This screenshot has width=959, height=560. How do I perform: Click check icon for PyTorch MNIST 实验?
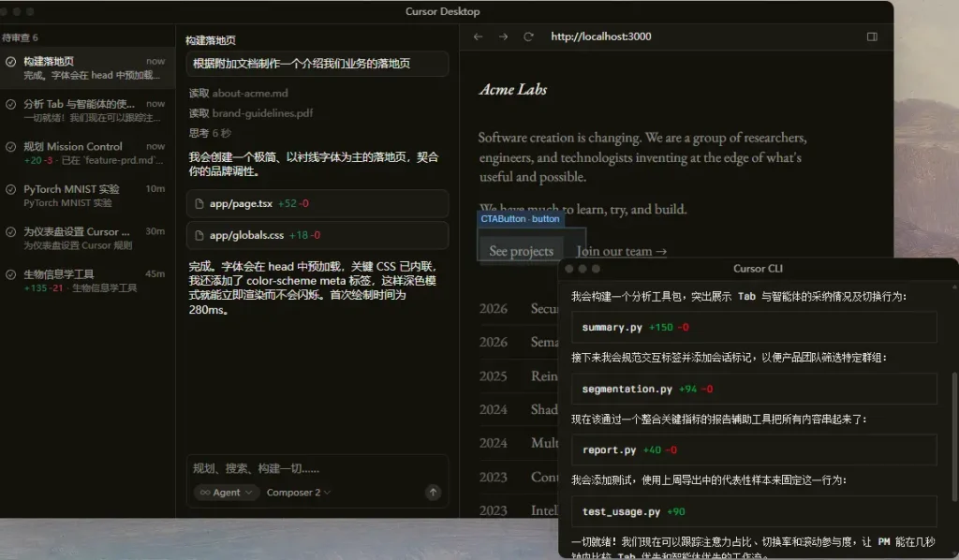click(11, 189)
